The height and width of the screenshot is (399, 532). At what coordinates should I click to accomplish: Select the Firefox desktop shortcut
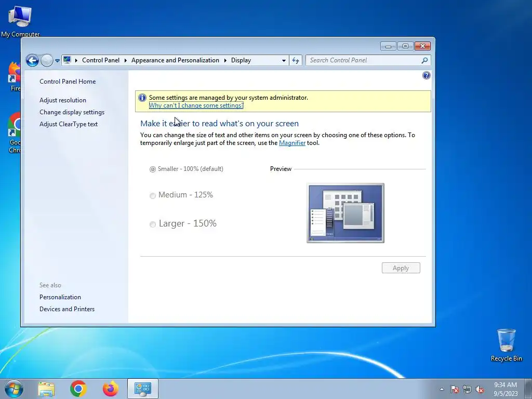click(x=15, y=77)
